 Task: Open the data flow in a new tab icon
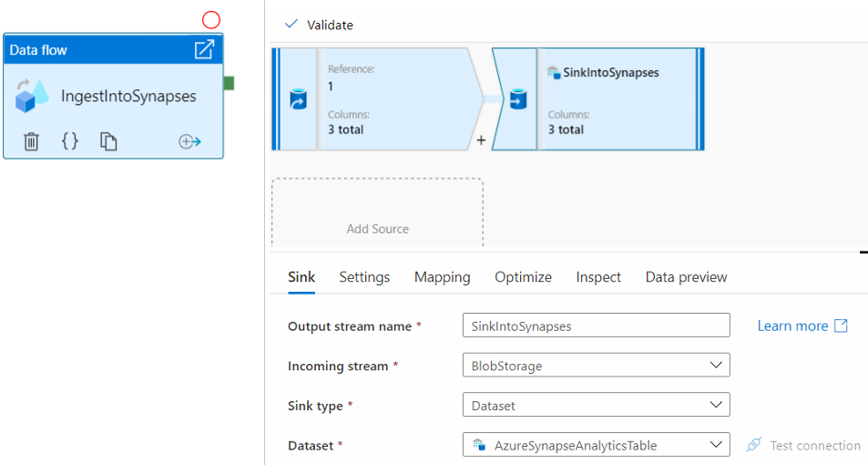click(x=205, y=50)
